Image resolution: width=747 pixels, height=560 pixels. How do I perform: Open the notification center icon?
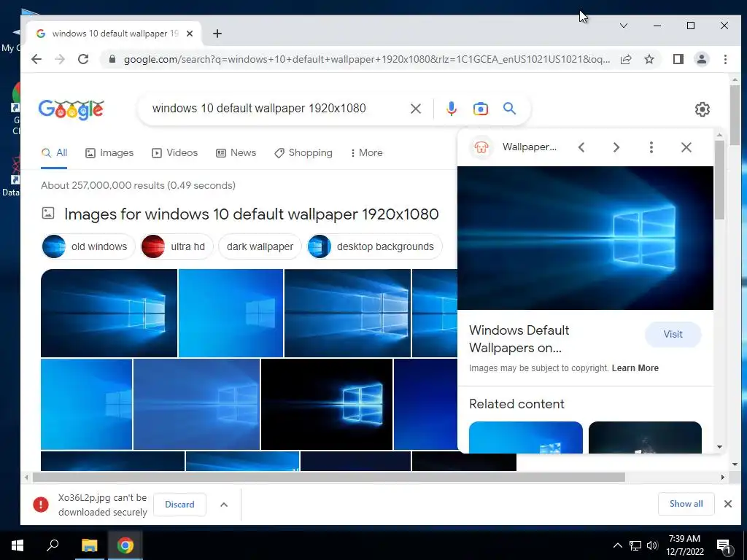(x=724, y=545)
